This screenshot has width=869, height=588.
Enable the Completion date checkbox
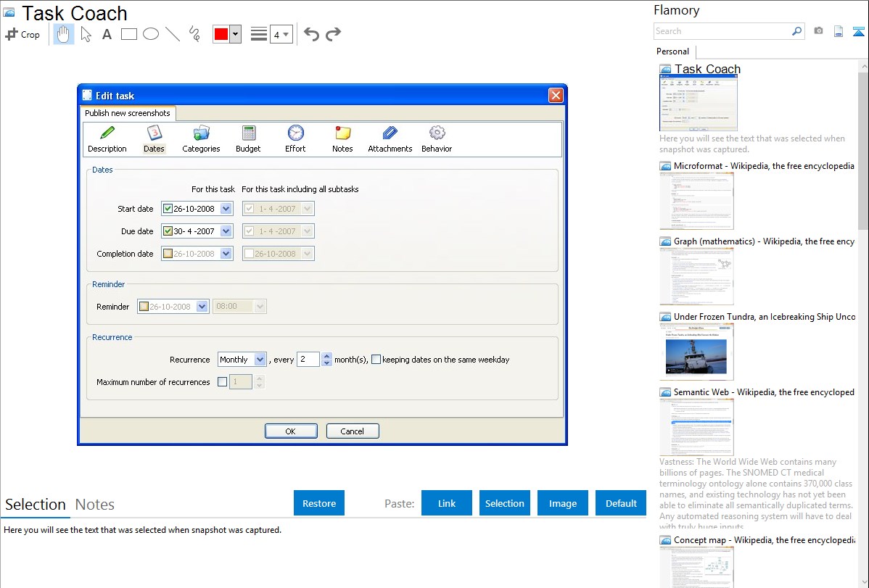[168, 254]
